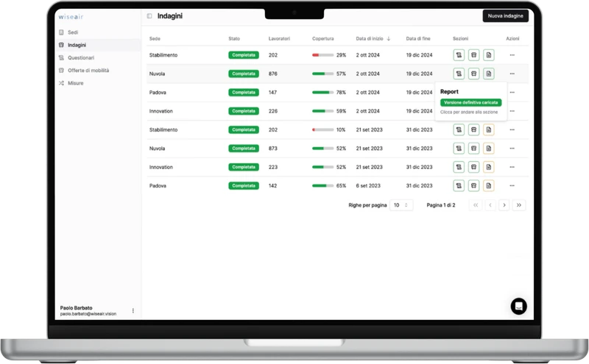Open mobility offers section for Innovation 223 workers row
The width and height of the screenshot is (589, 364).
(x=473, y=167)
